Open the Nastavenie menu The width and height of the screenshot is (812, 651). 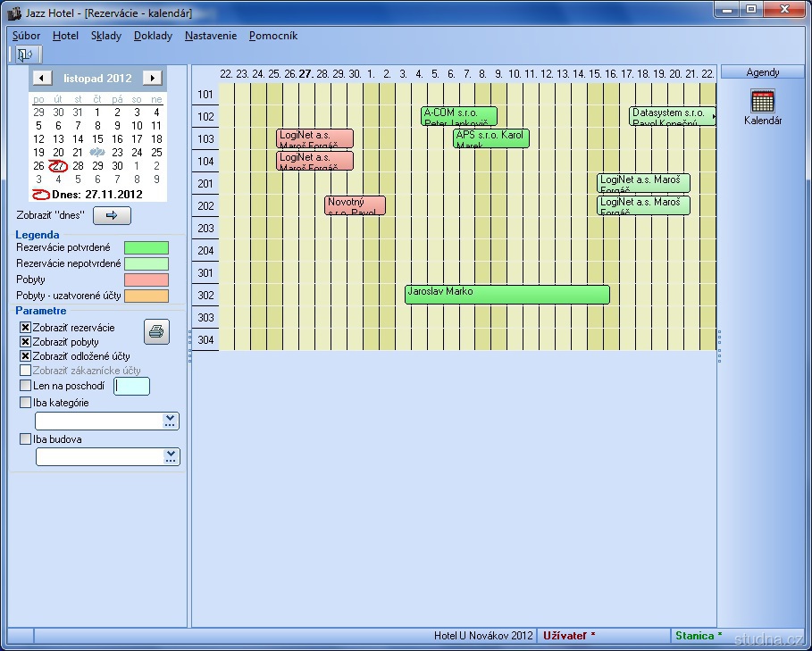pos(211,36)
